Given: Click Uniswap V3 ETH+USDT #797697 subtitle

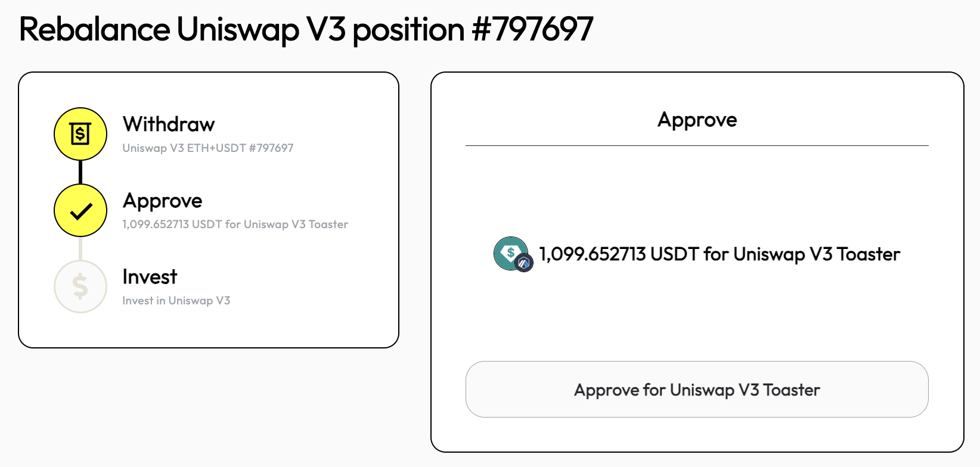Looking at the screenshot, I should point(208,148).
